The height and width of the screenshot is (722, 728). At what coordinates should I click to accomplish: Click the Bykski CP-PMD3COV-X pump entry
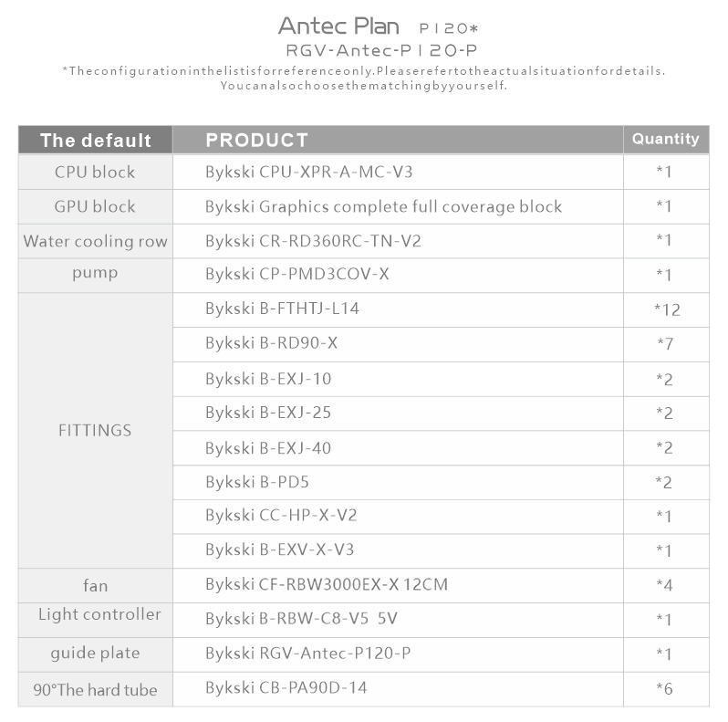pyautogui.click(x=297, y=274)
